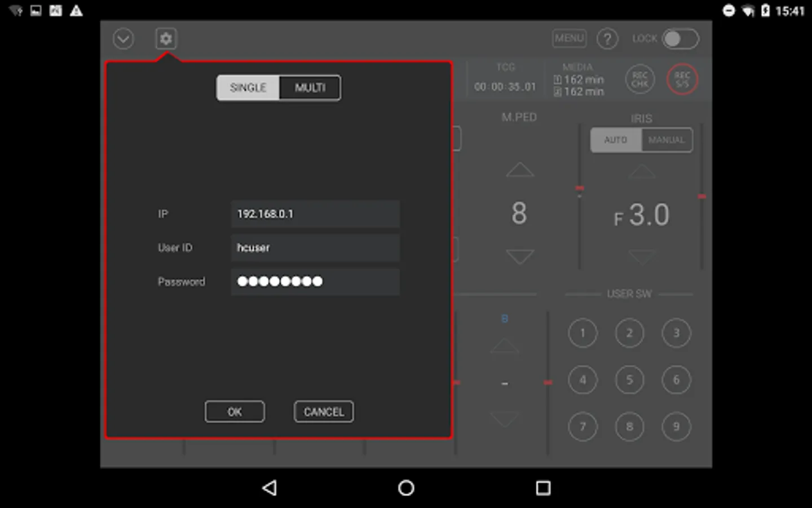Click the red marker on the right iris slider
Image resolution: width=812 pixels, height=508 pixels.
pos(702,196)
